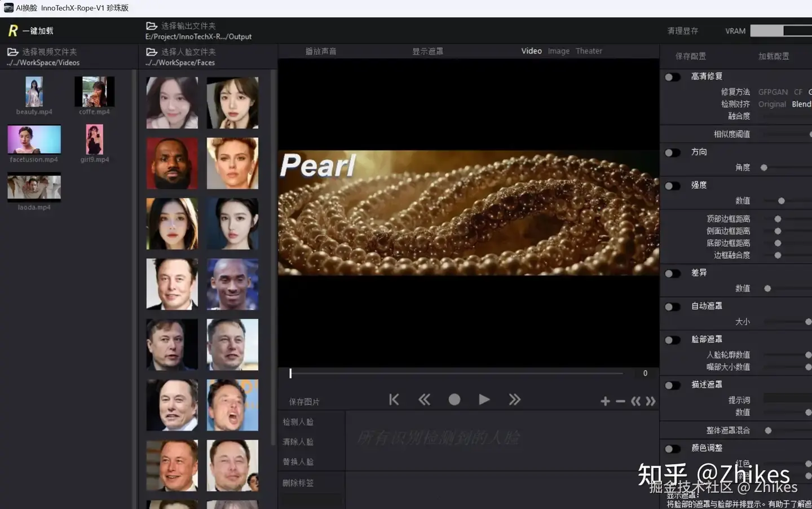Click 清理显存 clear VRAM

pos(683,31)
